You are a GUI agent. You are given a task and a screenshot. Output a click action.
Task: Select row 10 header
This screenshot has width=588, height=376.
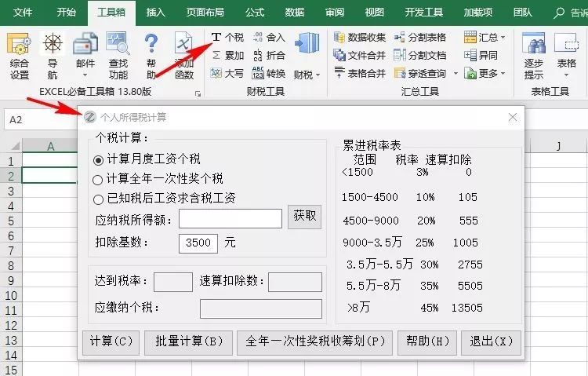coord(11,296)
